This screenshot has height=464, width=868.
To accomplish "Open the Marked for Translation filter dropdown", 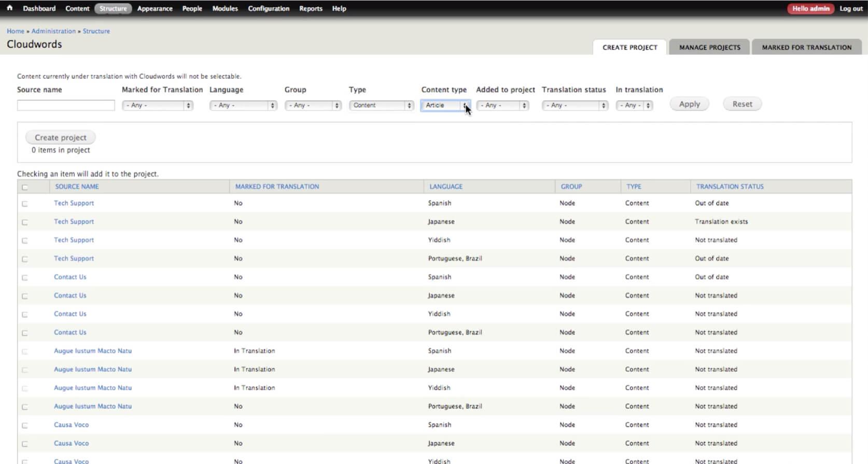I will click(x=158, y=105).
